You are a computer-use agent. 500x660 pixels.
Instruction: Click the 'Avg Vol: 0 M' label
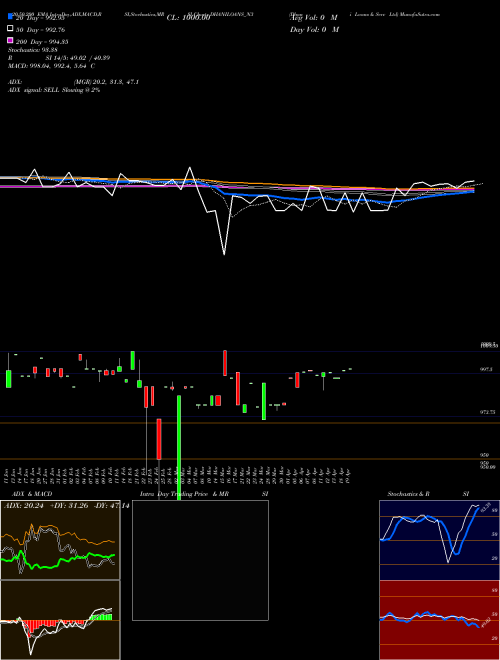coord(314,18)
